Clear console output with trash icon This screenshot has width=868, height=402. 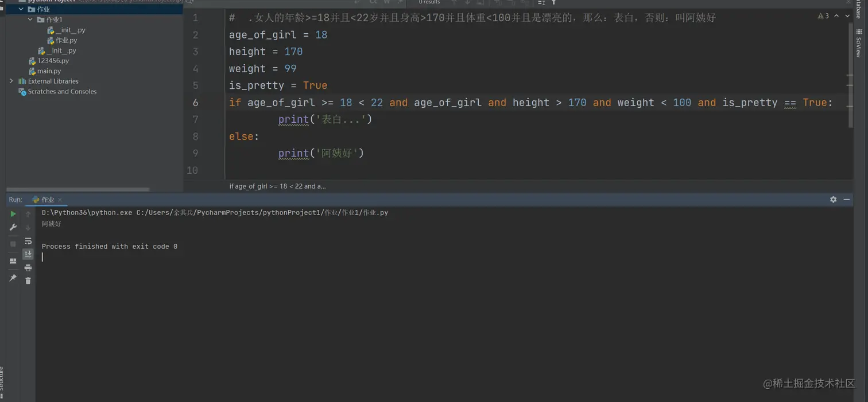[28, 280]
